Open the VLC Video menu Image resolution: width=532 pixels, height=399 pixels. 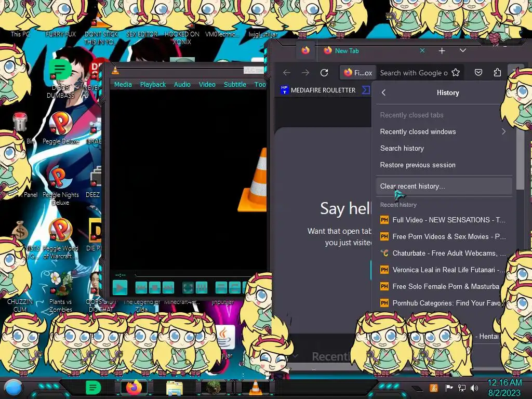point(207,84)
